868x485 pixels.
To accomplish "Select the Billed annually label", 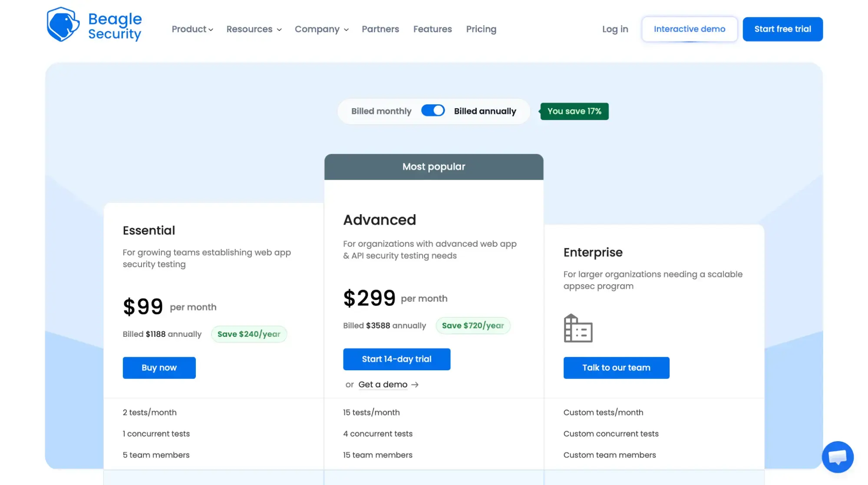I will [x=485, y=111].
